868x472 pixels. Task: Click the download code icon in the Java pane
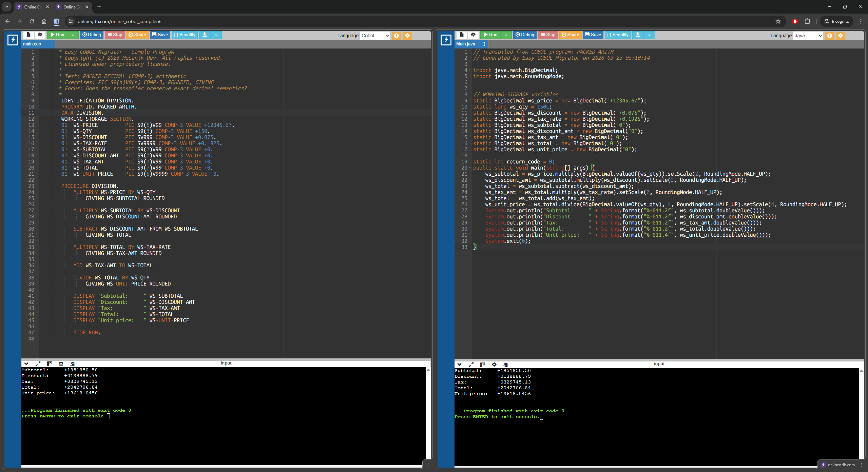[638, 35]
